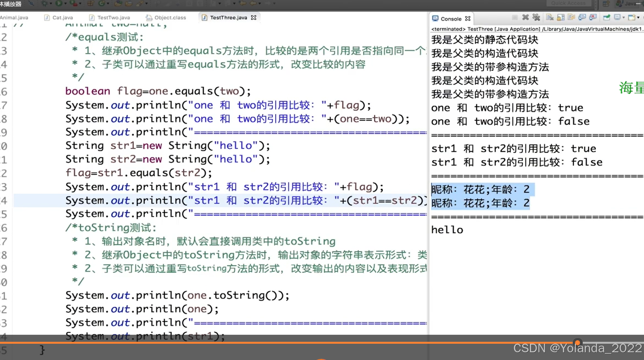Click the Debug bug icon in toolbar
The height and width of the screenshot is (360, 644).
coord(45,3)
